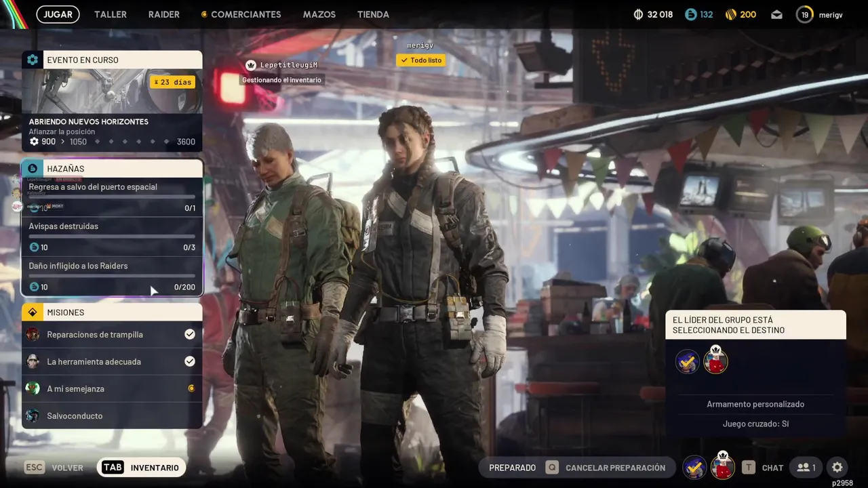Click the Armamento personalizado row

click(x=755, y=404)
